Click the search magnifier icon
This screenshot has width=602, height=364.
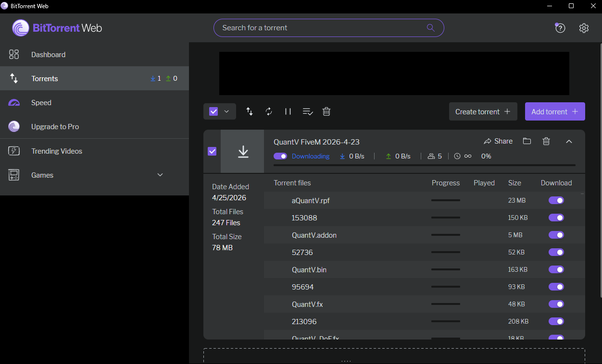[x=431, y=28]
